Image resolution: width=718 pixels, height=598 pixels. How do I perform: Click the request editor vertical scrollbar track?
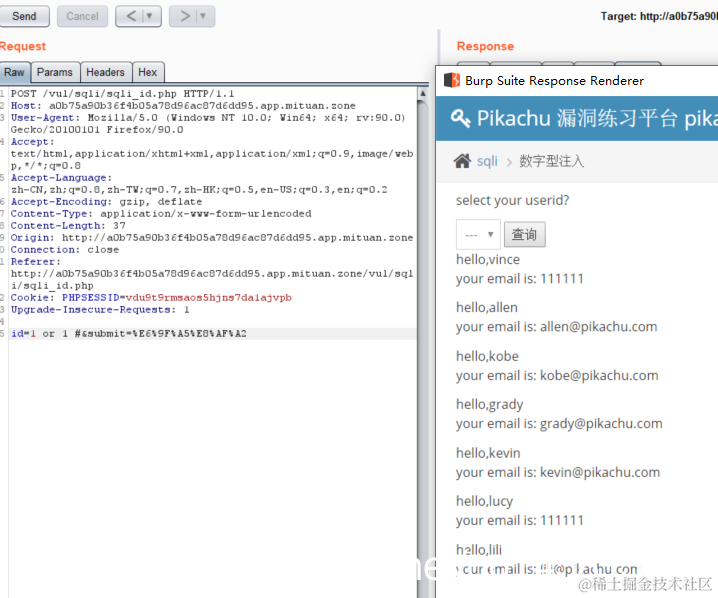pyautogui.click(x=423, y=348)
